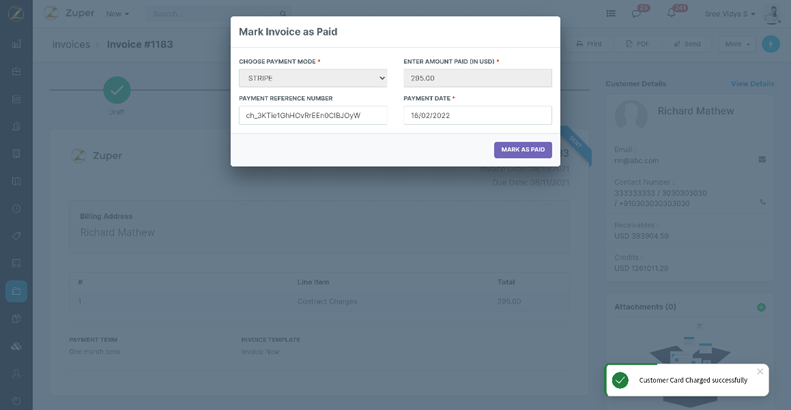Click the PDF button
791x410 pixels.
[637, 44]
